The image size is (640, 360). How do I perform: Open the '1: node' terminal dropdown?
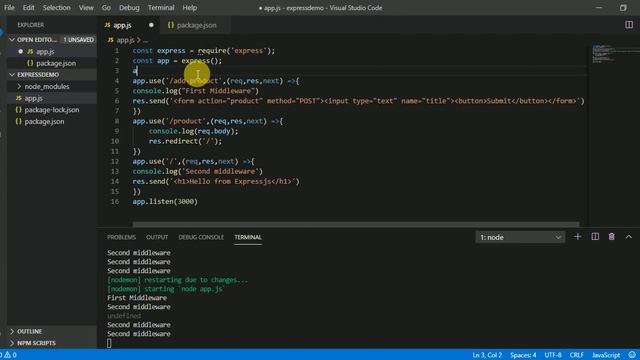520,237
